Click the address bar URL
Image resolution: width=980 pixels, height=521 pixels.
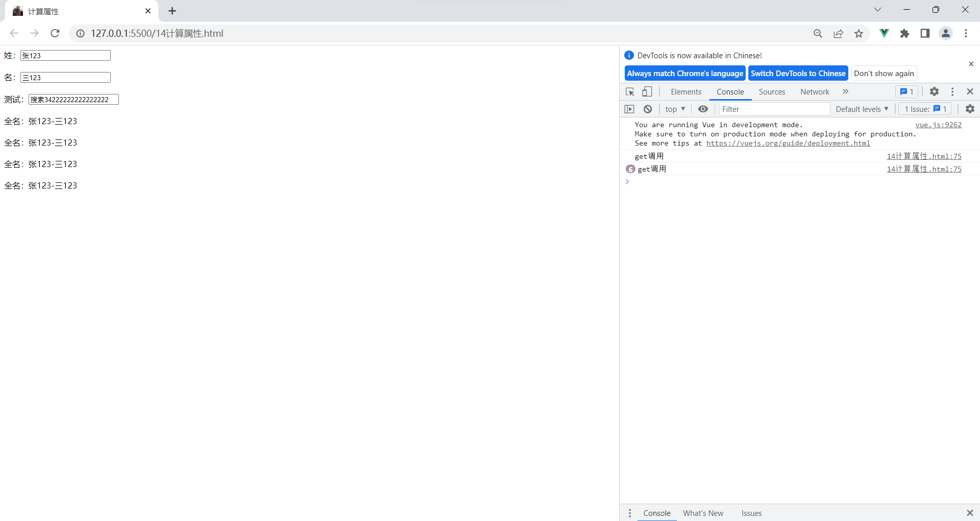pyautogui.click(x=157, y=33)
